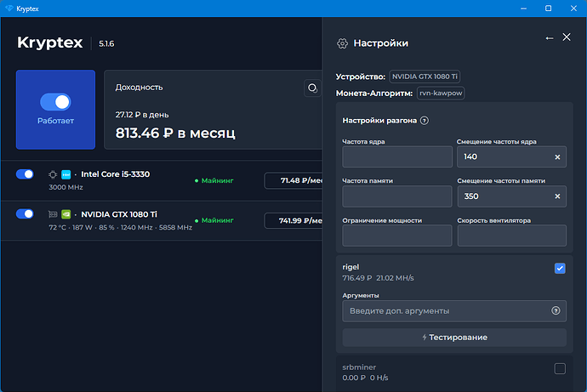Click the Ограничение мощности input field
The image size is (587, 392).
(397, 236)
